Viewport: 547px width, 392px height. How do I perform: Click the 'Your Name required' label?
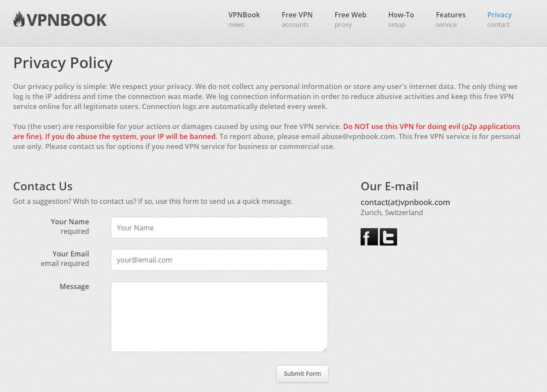70,226
